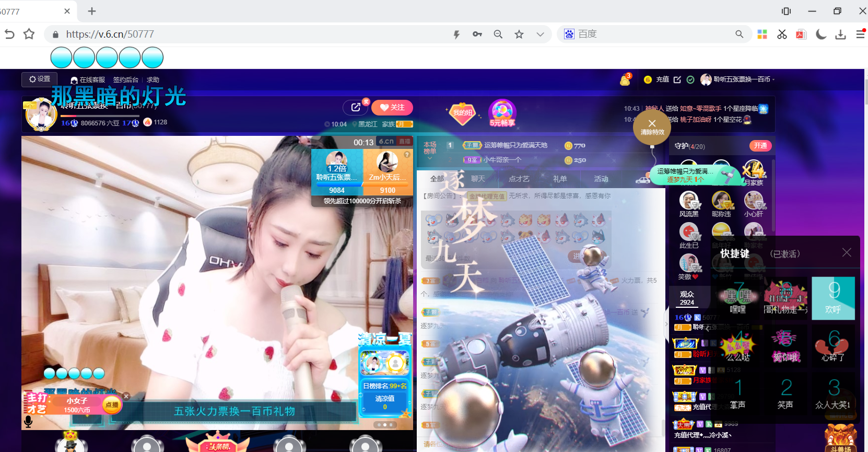This screenshot has width=868, height=452.
Task: Trigger shortcut 4 么么哒 sticker
Action: tap(737, 346)
